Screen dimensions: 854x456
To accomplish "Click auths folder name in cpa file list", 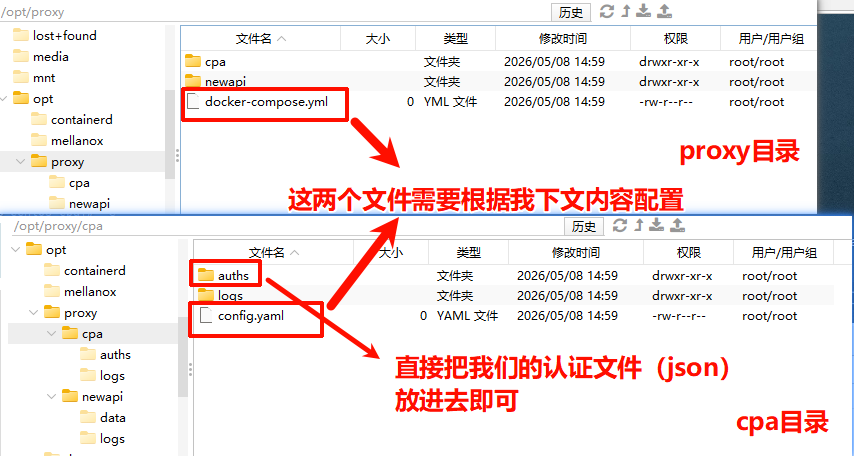I will (x=233, y=275).
